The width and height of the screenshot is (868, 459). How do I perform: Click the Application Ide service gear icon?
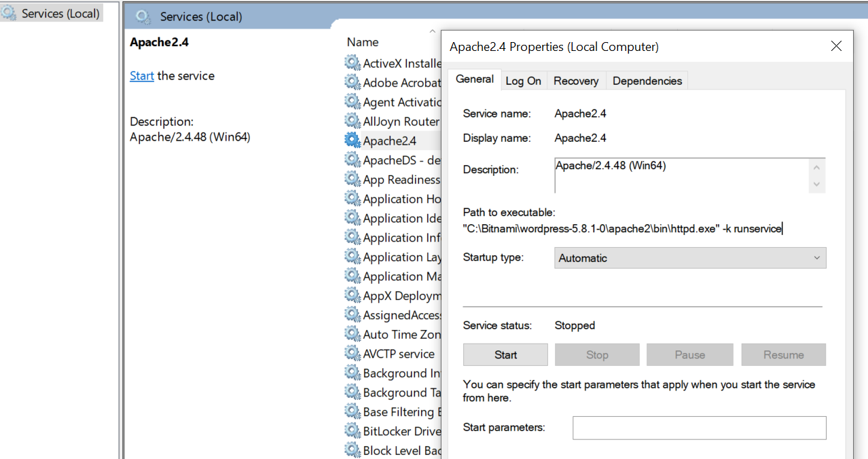click(352, 218)
